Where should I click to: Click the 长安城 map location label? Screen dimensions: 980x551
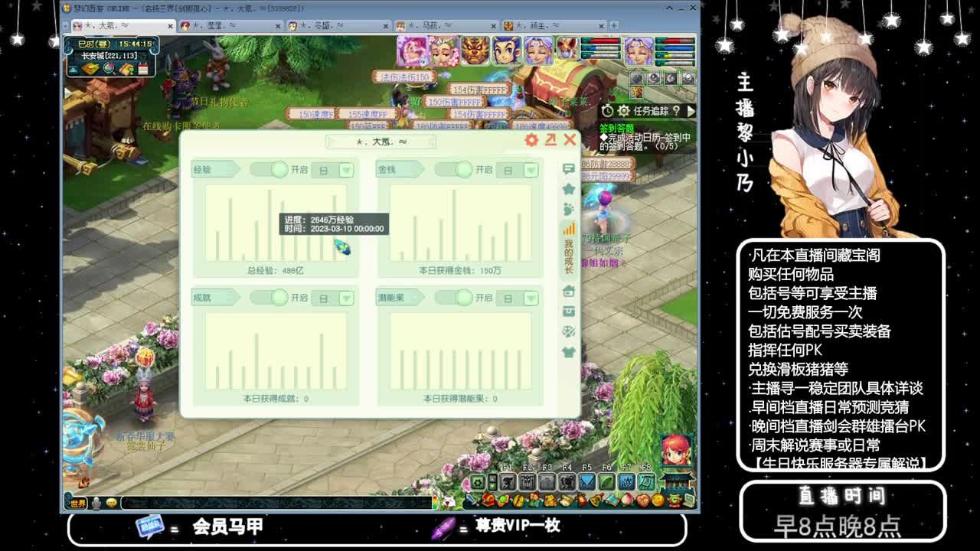109,56
